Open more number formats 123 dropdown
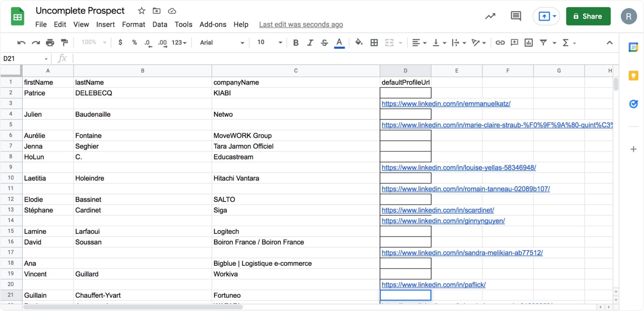The width and height of the screenshot is (644, 311). click(179, 43)
